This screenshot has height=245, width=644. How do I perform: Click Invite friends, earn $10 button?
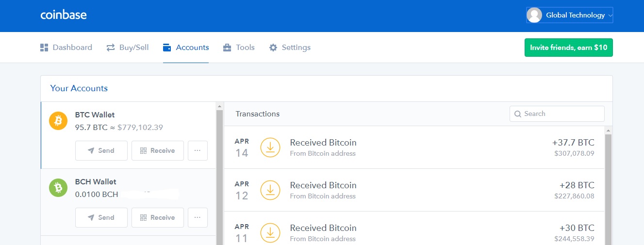[569, 48]
